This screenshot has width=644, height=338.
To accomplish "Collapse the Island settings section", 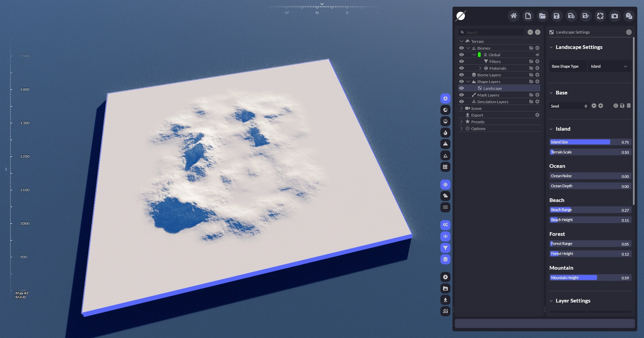I will tap(551, 129).
